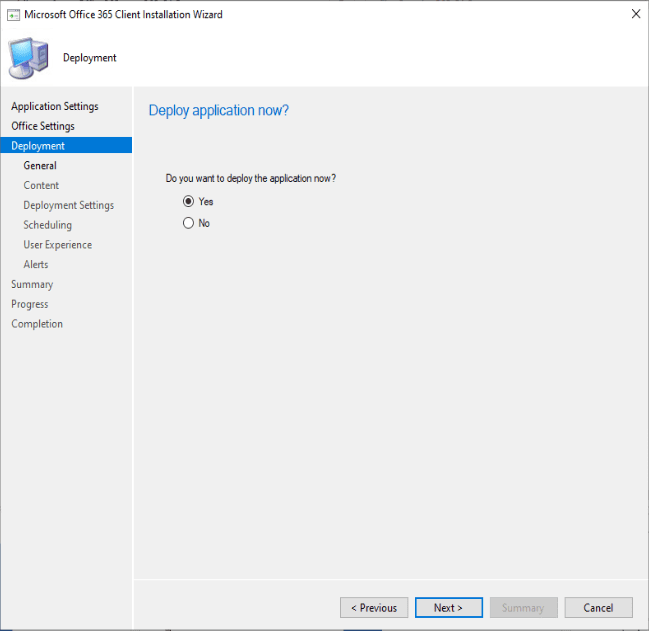
Task: Cancel the installation wizard
Action: click(598, 608)
